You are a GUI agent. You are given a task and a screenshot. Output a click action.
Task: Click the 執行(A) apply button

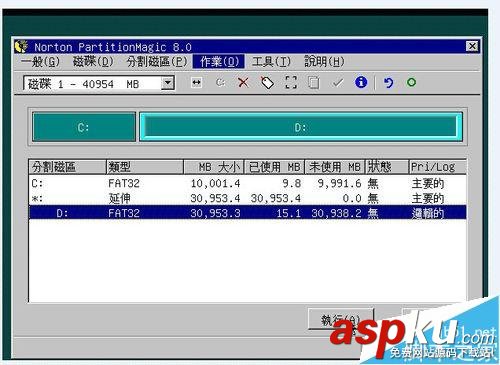pyautogui.click(x=341, y=319)
